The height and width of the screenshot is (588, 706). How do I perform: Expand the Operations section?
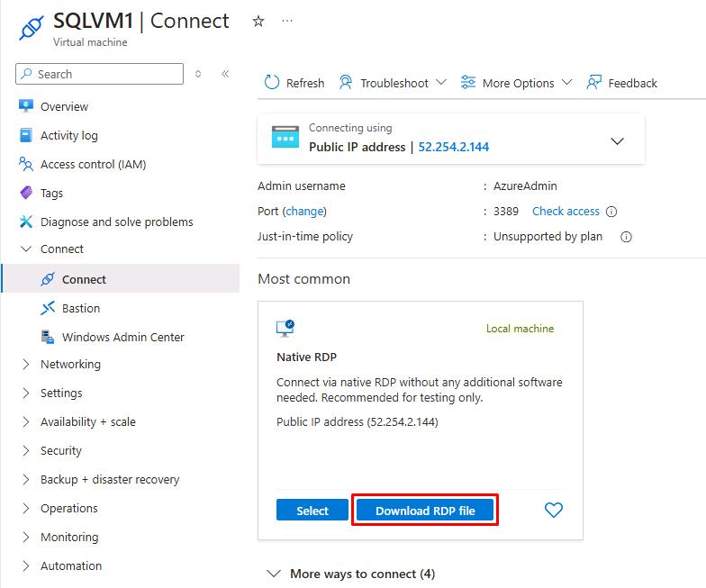pos(26,508)
